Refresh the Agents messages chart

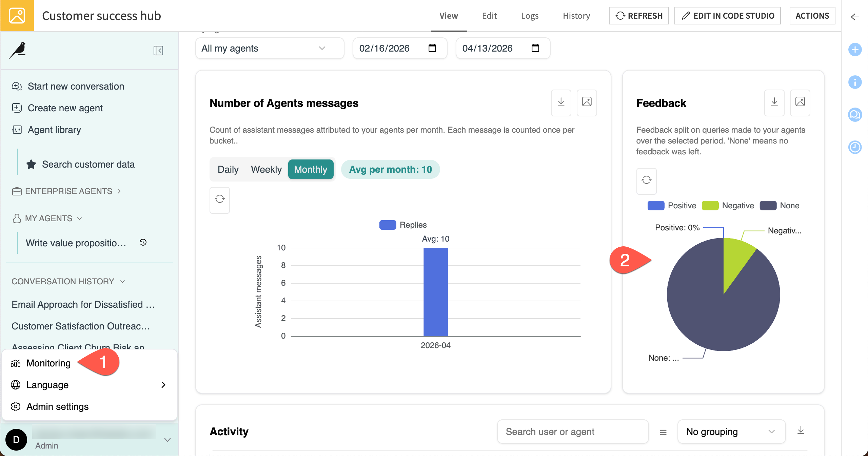pos(220,199)
